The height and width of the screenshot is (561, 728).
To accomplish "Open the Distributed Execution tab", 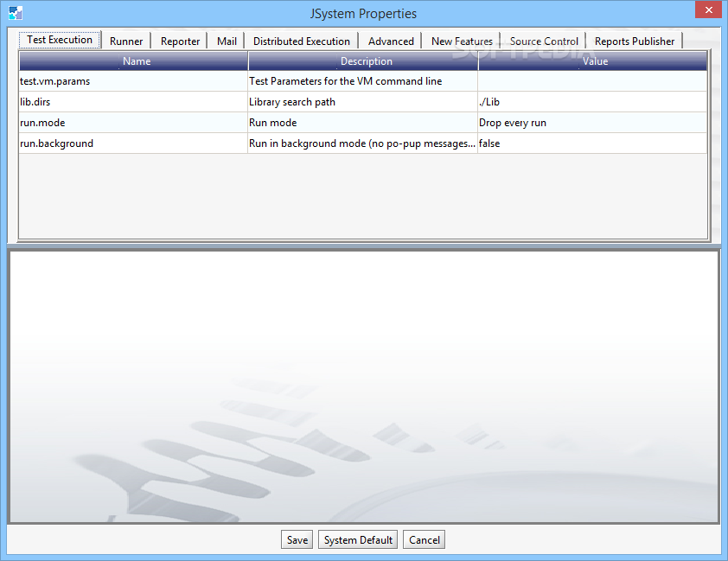I will pyautogui.click(x=302, y=41).
